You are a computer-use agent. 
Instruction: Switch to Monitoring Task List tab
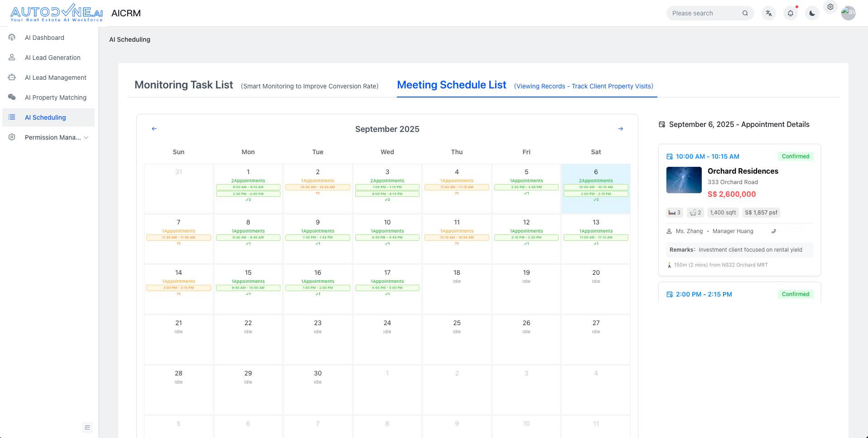point(184,85)
